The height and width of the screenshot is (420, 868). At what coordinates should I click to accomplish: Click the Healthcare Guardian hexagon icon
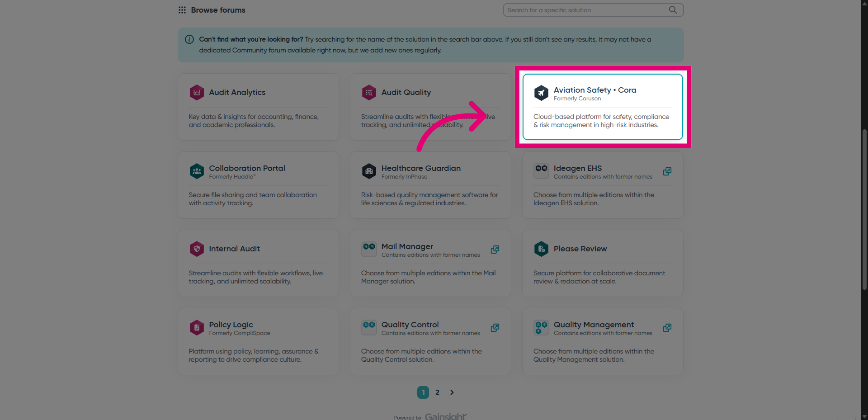pos(369,171)
